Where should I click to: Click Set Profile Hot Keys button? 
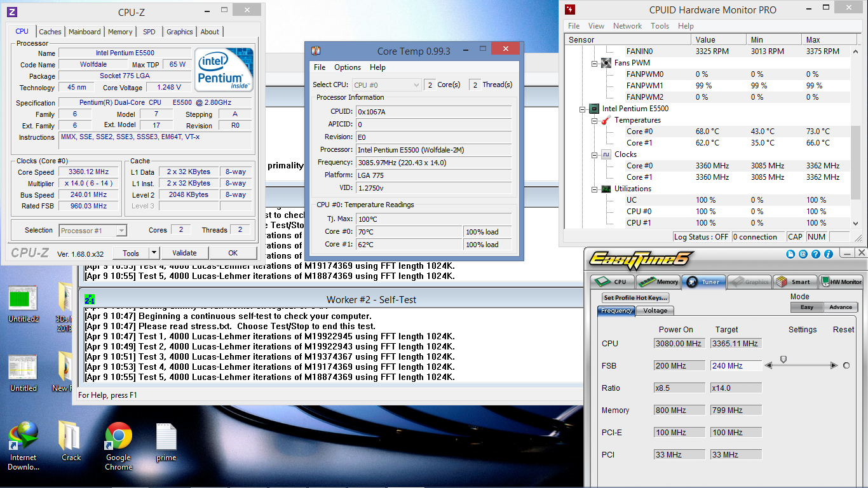635,297
